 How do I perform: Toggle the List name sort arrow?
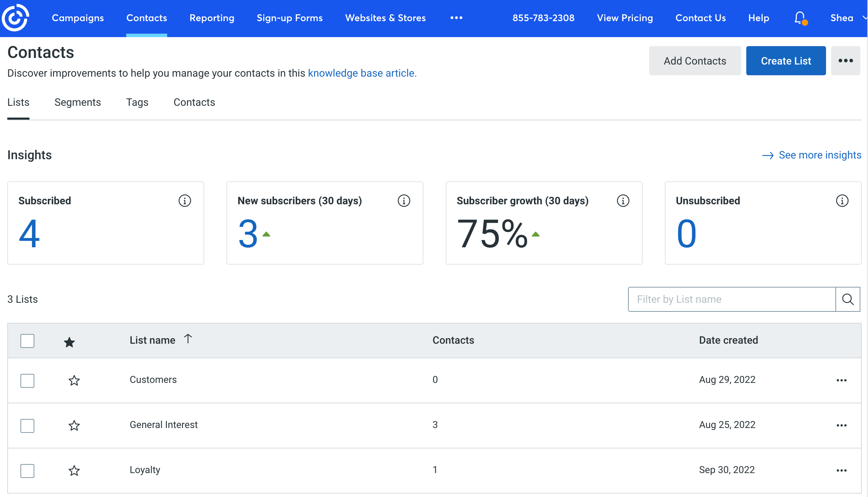[x=188, y=339]
